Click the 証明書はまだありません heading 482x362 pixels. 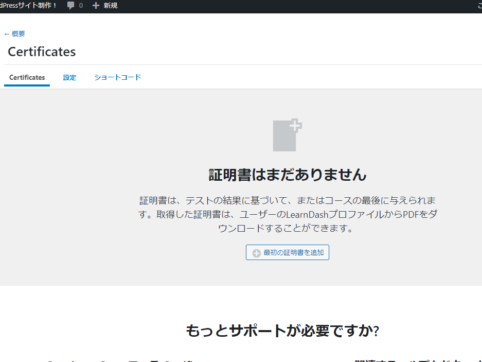click(x=287, y=175)
